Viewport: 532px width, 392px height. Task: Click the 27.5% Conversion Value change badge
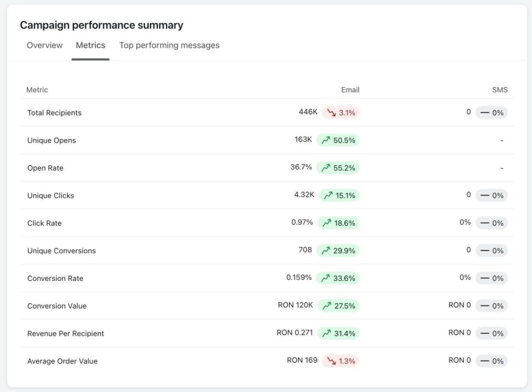[x=338, y=306]
